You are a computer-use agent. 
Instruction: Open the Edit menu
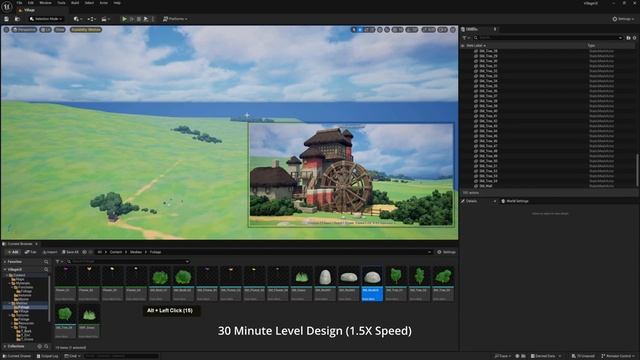tap(31, 3)
